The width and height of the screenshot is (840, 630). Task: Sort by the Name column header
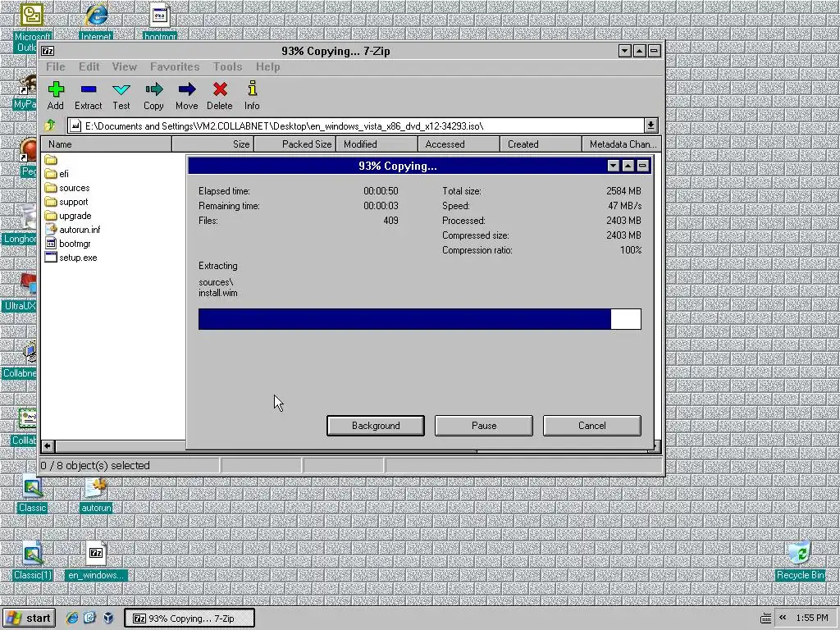tap(107, 144)
